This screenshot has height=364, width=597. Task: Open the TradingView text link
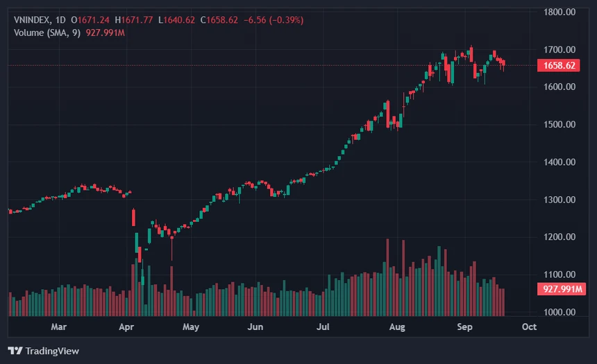tap(52, 351)
